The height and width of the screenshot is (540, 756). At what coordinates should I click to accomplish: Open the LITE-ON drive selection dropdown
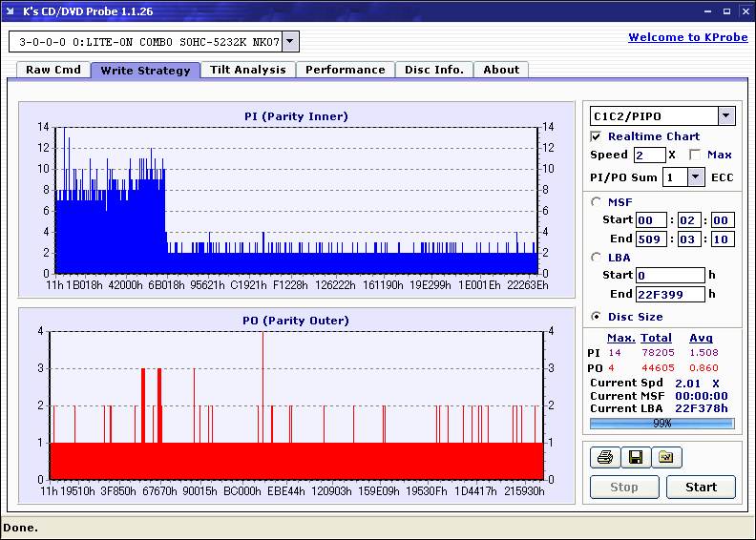coord(291,42)
